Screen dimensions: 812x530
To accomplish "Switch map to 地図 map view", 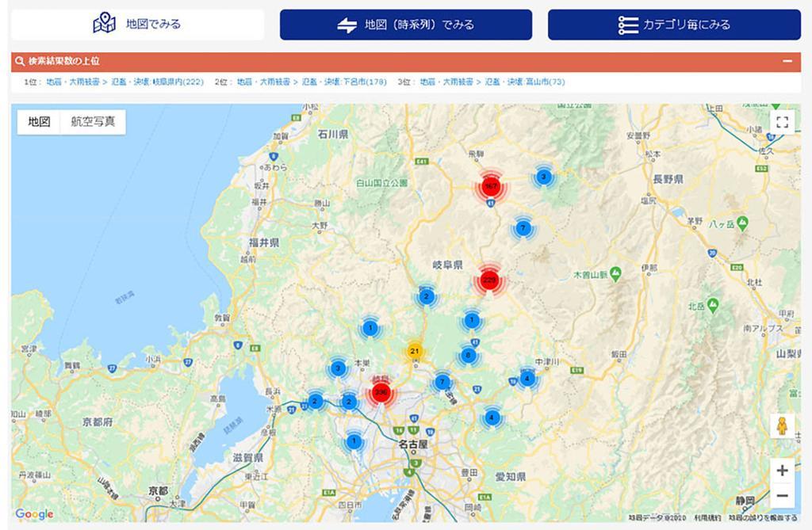I will 39,122.
